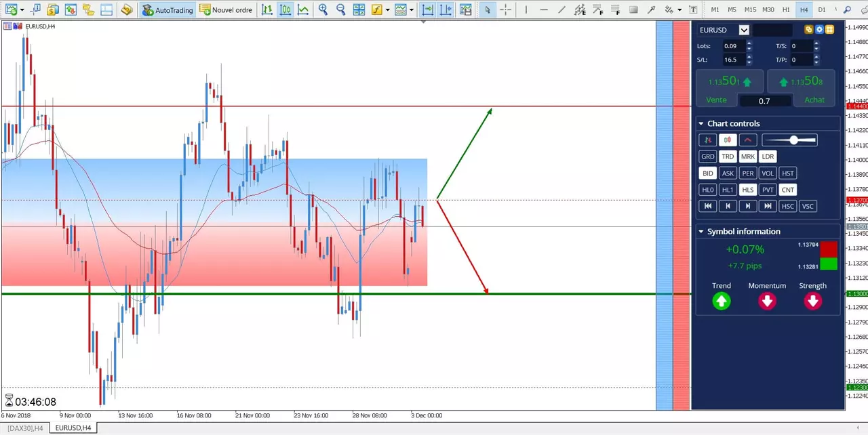Select the cursor arrow tool
Screen dimensions: 868x435
tap(487, 9)
